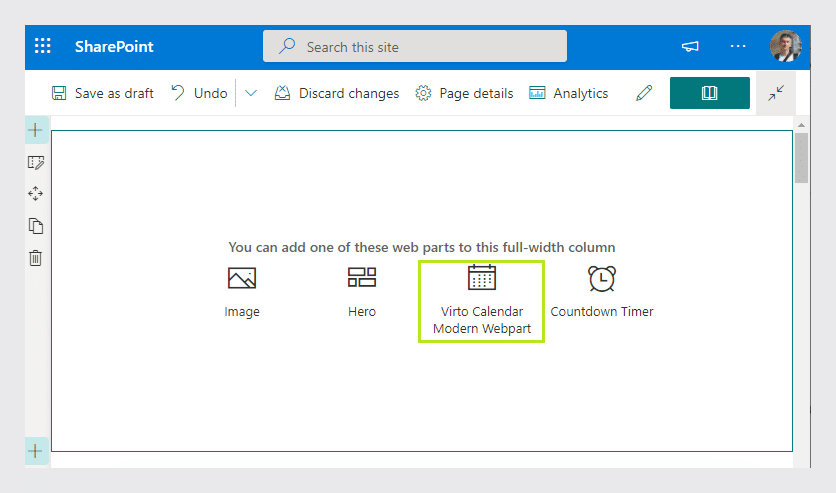Viewport: 836px width, 493px height.
Task: Add a section with the top plus button
Action: click(x=36, y=130)
